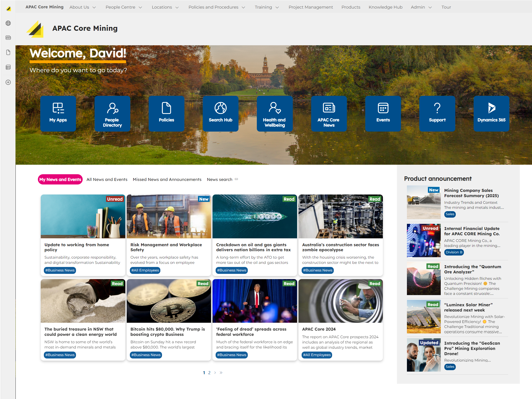The image size is (532, 399).
Task: Switch to All News and Events tab
Action: pyautogui.click(x=107, y=179)
